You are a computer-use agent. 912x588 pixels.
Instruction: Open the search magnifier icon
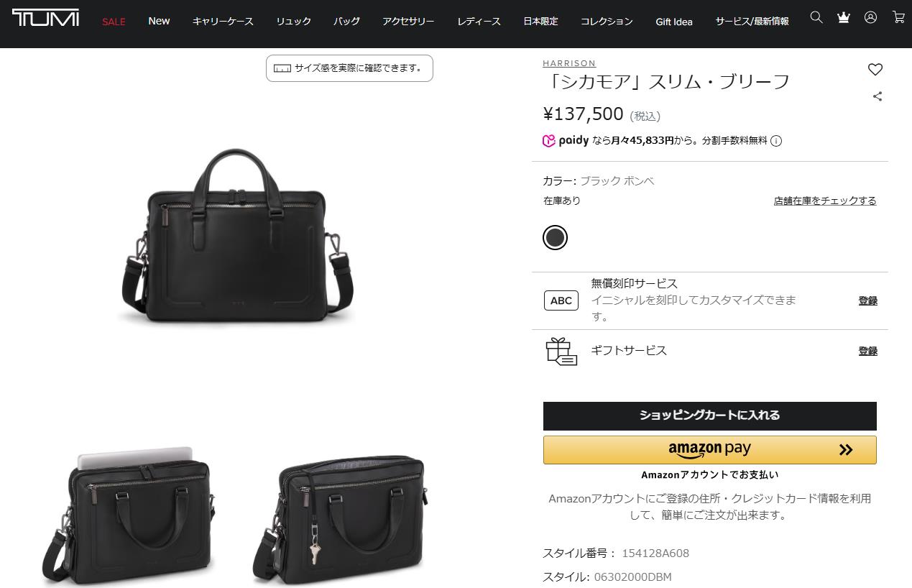click(x=816, y=17)
